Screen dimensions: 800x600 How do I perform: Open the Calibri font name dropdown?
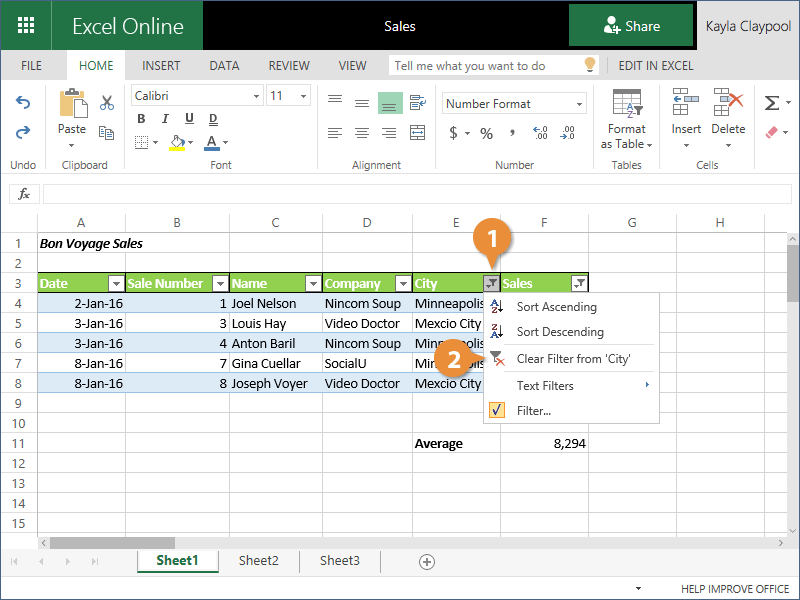(255, 96)
